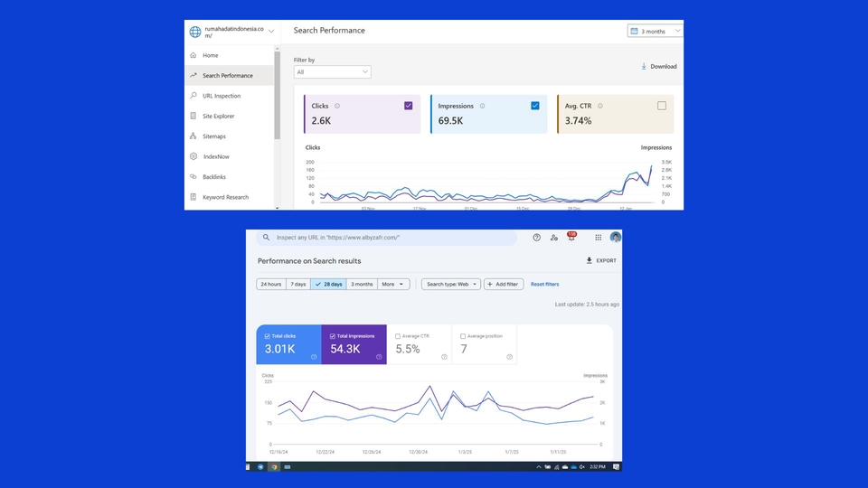This screenshot has height=488, width=868.
Task: Tick the Average position checkbox
Action: [463, 336]
